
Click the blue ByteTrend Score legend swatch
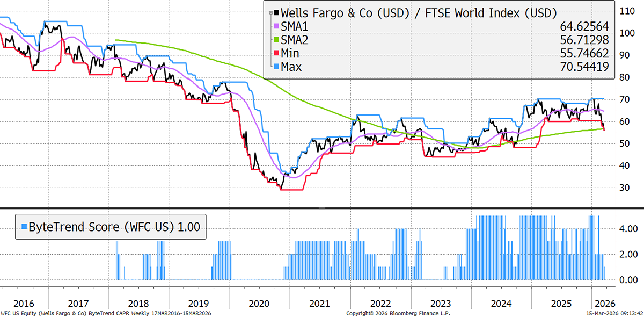(x=23, y=227)
